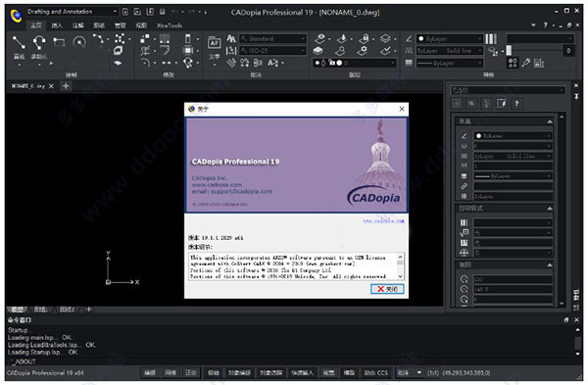Add a new layout sheet with plus
588x385 pixels.
89,310
